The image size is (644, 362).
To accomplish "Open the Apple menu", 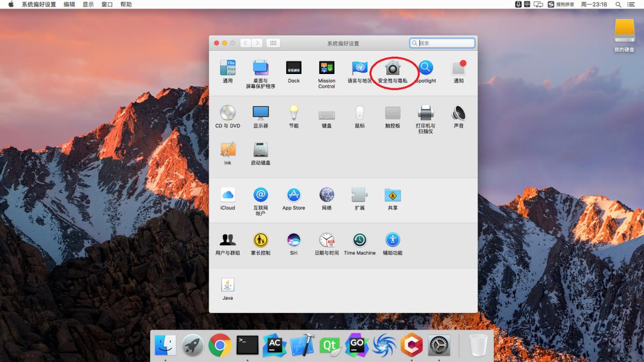I will pyautogui.click(x=10, y=4).
